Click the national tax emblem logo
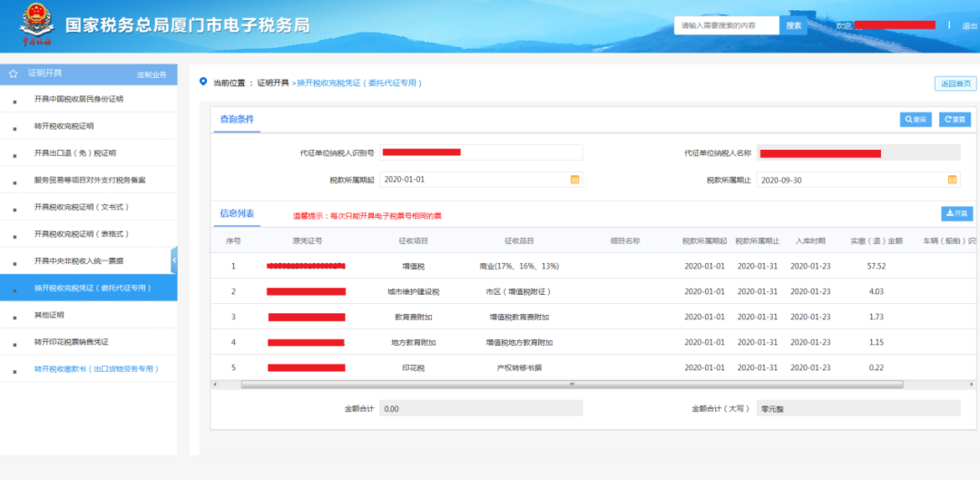 click(36, 25)
